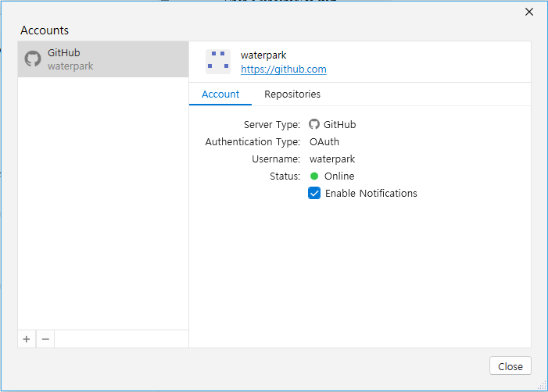The height and width of the screenshot is (392, 548).
Task: Click the waterpark avatar identicon
Action: (x=218, y=62)
